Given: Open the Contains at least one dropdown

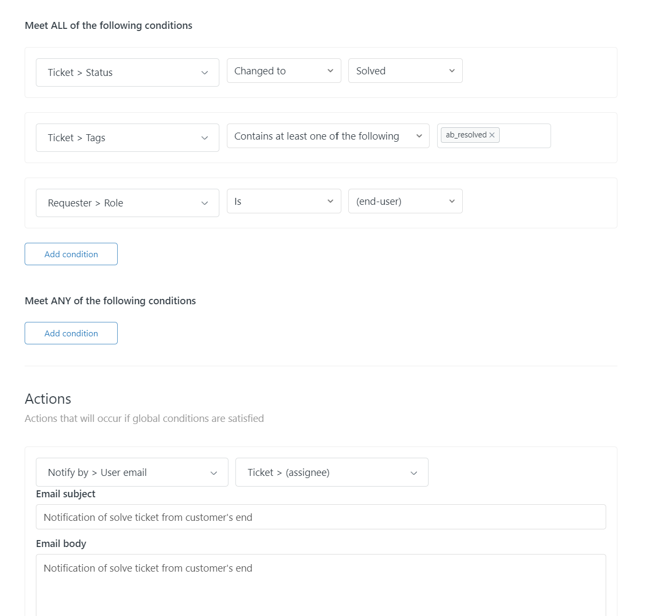Looking at the screenshot, I should (327, 136).
